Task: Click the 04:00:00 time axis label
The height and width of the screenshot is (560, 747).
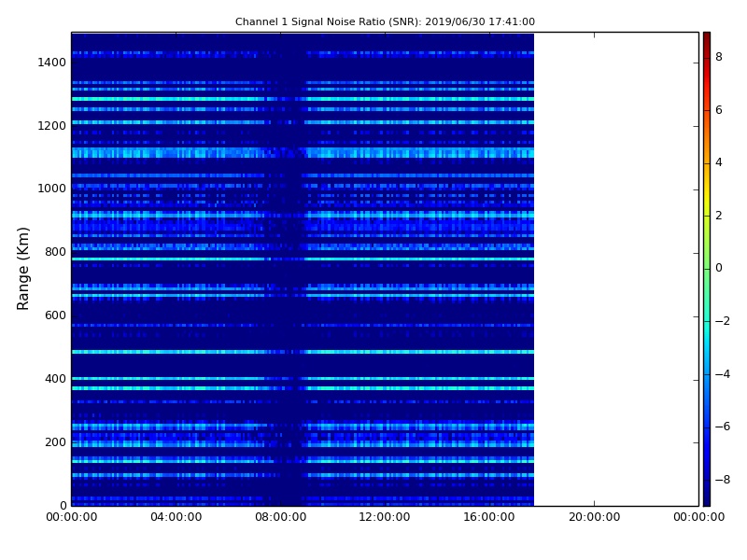Action: [176, 517]
